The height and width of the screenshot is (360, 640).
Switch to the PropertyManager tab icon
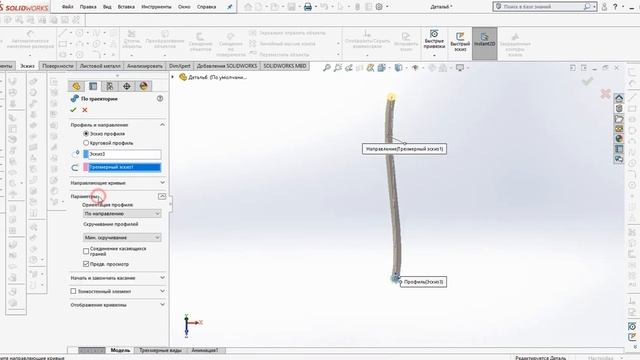click(x=93, y=86)
